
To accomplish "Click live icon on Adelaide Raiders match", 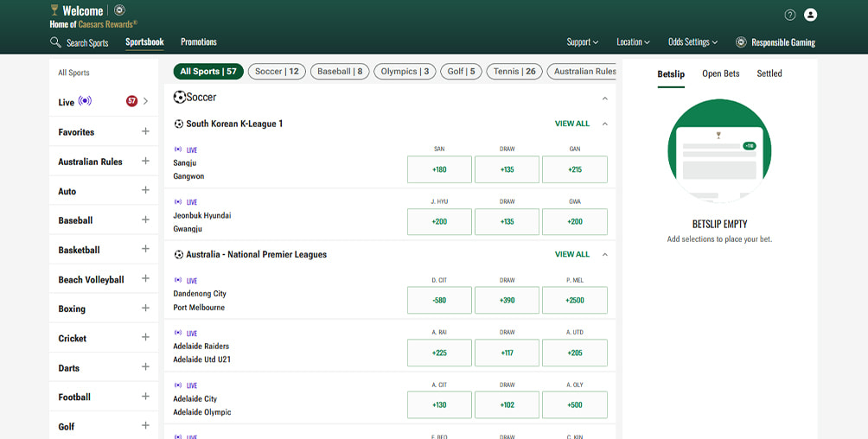I will 178,333.
